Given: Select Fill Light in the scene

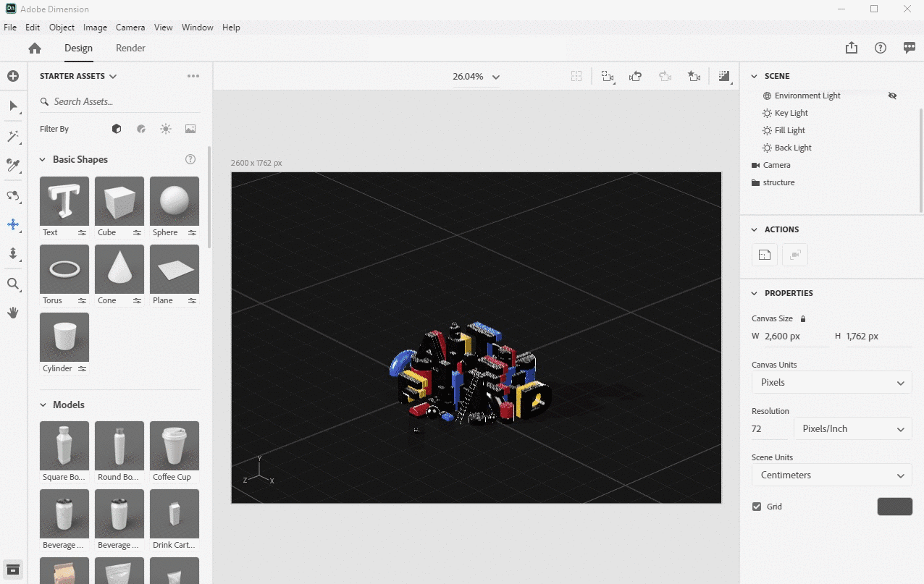Looking at the screenshot, I should [789, 130].
